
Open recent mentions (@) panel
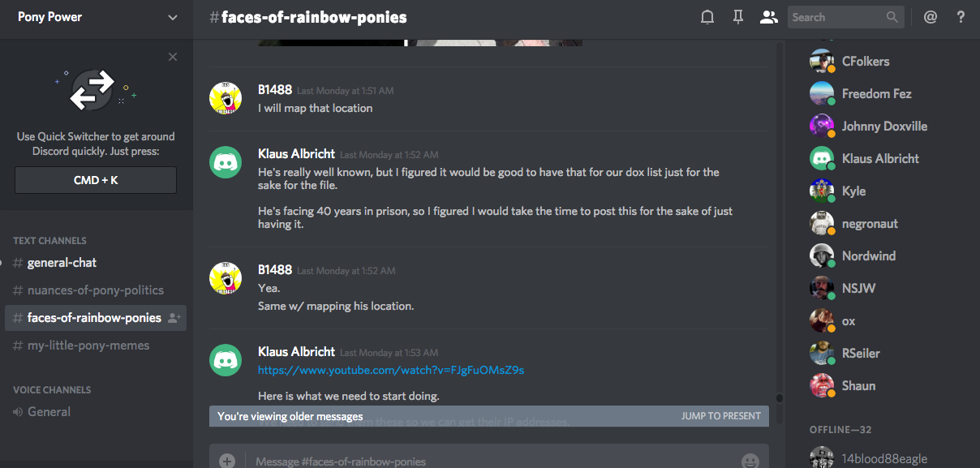(x=931, y=17)
